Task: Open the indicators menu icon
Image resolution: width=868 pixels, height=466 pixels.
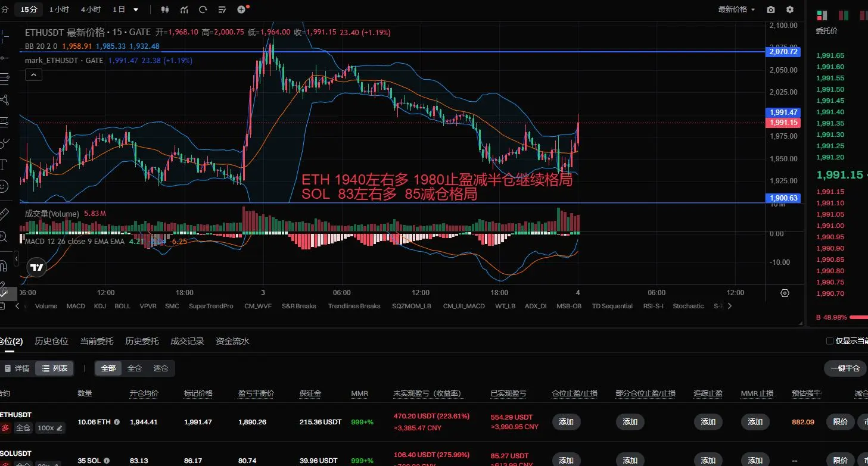Action: point(185,10)
